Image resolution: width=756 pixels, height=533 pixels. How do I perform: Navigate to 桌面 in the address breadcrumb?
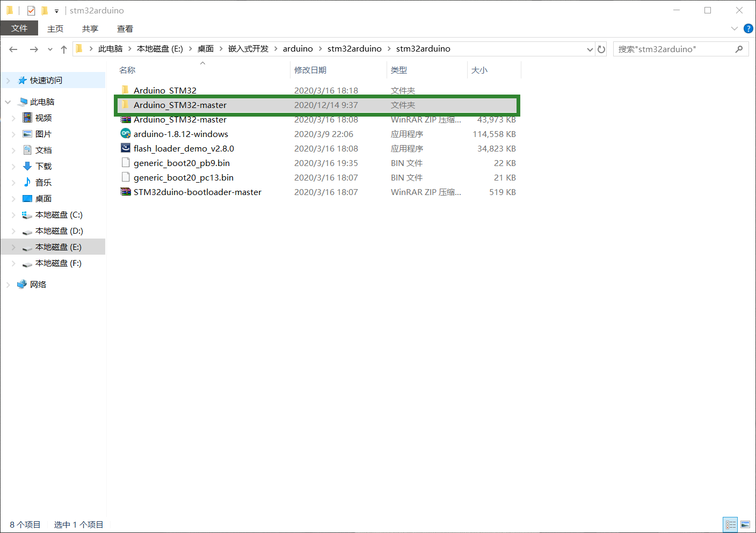[x=206, y=48]
